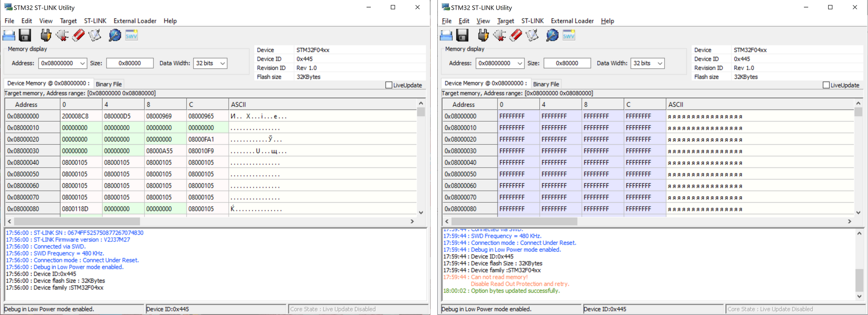Switch to Binary File tab, left window
The height and width of the screenshot is (315, 868).
108,84
